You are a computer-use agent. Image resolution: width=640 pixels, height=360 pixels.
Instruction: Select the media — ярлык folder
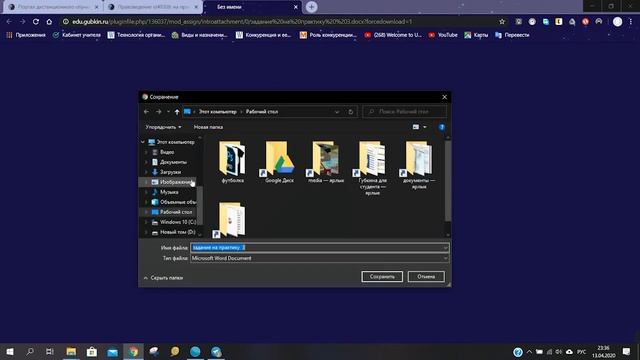[326, 162]
